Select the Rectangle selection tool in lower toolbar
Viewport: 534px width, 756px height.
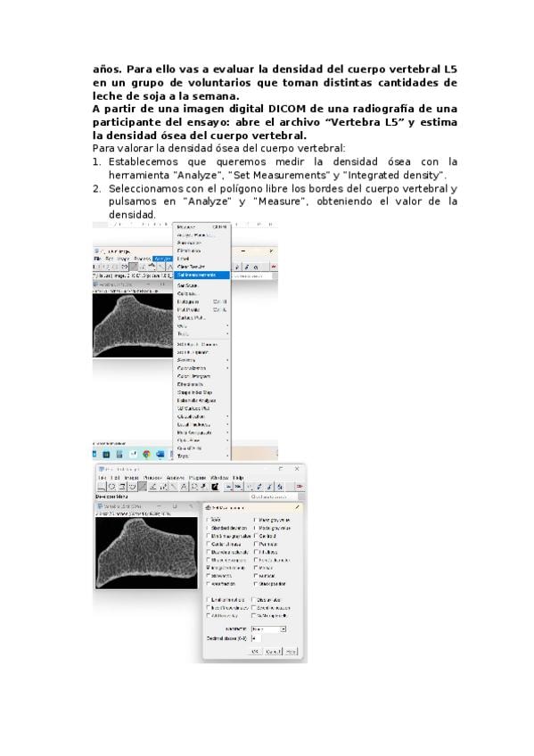coord(102,487)
